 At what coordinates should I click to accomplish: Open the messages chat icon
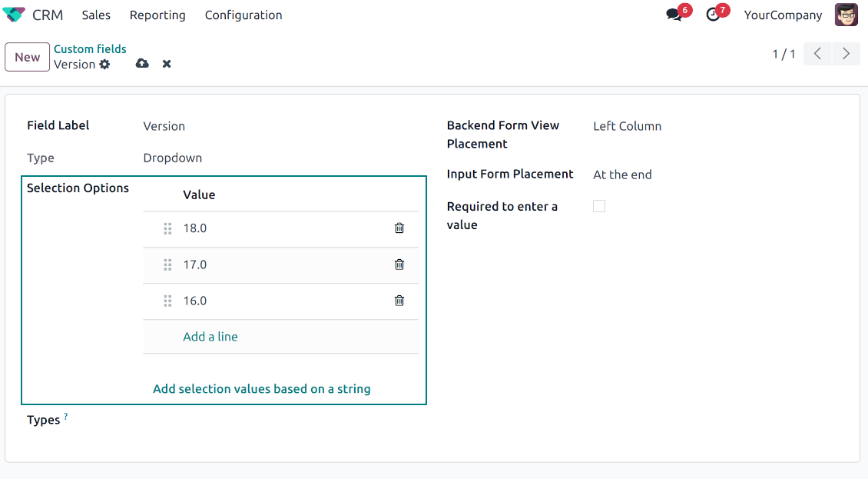tap(674, 15)
